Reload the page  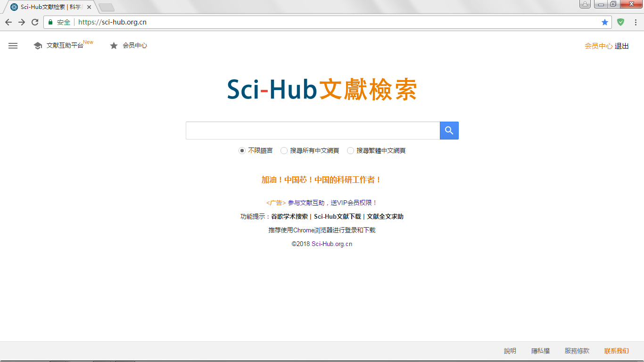(x=35, y=22)
